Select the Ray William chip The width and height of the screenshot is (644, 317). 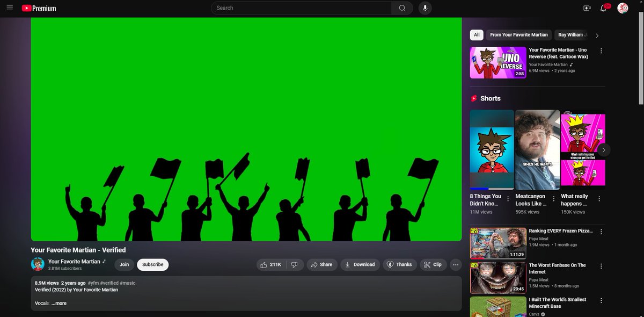click(572, 35)
